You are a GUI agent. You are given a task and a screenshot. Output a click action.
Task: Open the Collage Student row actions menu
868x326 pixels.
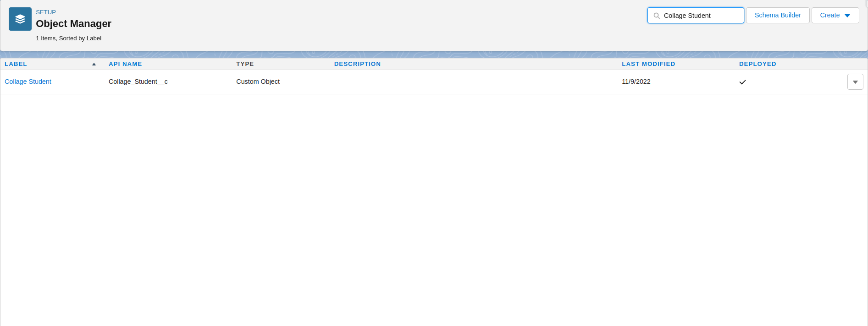[855, 82]
